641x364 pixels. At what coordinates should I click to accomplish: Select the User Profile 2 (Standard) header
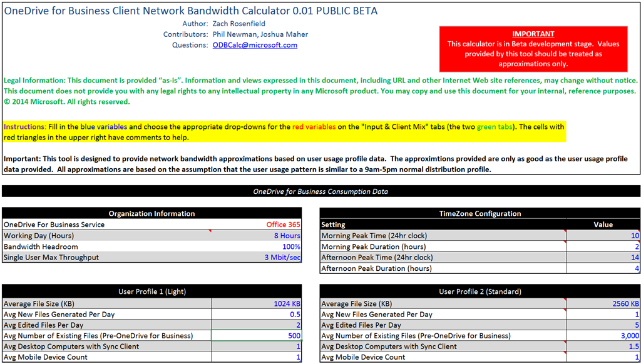tap(480, 291)
